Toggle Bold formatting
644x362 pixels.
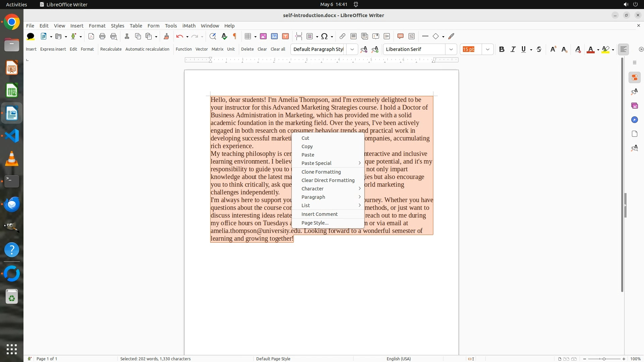[501, 49]
